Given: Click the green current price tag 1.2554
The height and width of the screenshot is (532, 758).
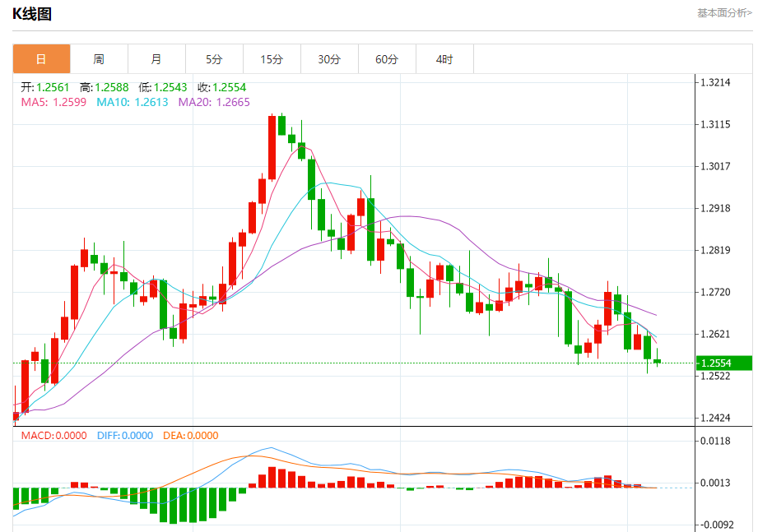Looking at the screenshot, I should [x=724, y=363].
